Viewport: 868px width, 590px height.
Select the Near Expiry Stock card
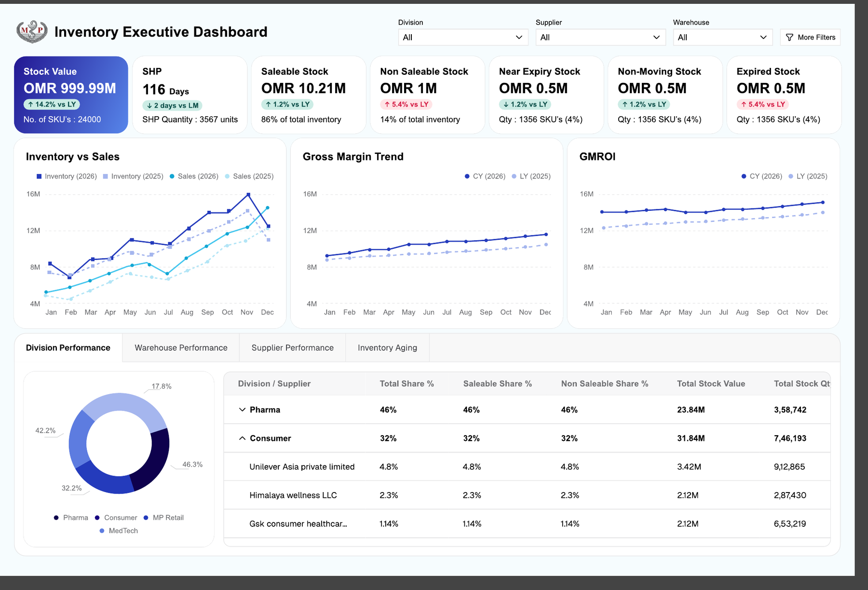546,95
